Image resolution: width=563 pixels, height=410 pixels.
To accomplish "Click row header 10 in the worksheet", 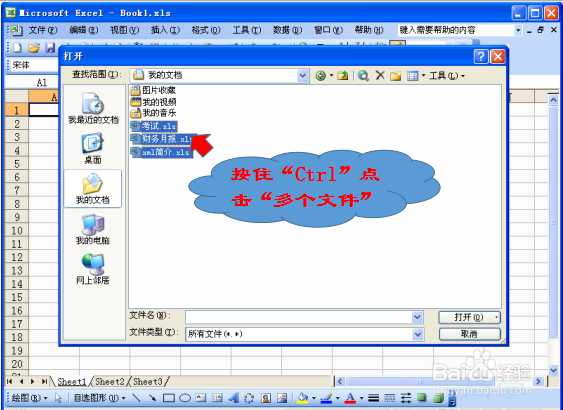I will pos(17,230).
